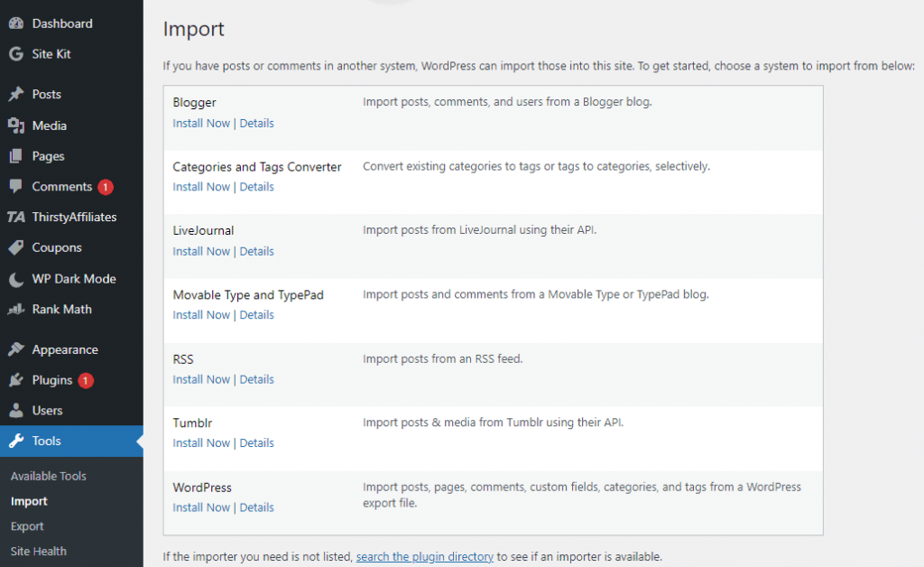924x567 pixels.
Task: Open the Site Health submenu
Action: [38, 551]
